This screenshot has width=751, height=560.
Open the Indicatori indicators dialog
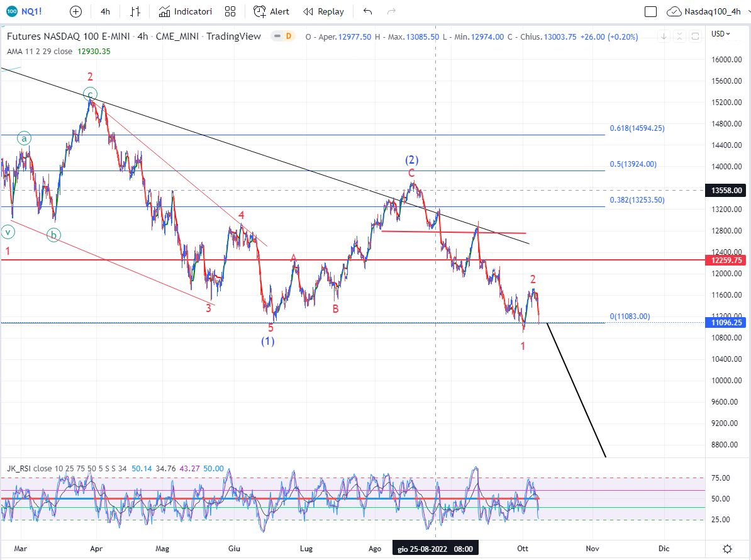[x=186, y=11]
